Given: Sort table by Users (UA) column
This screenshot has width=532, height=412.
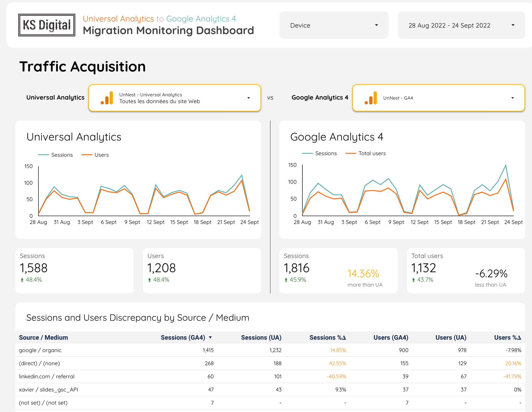Looking at the screenshot, I should 451,337.
